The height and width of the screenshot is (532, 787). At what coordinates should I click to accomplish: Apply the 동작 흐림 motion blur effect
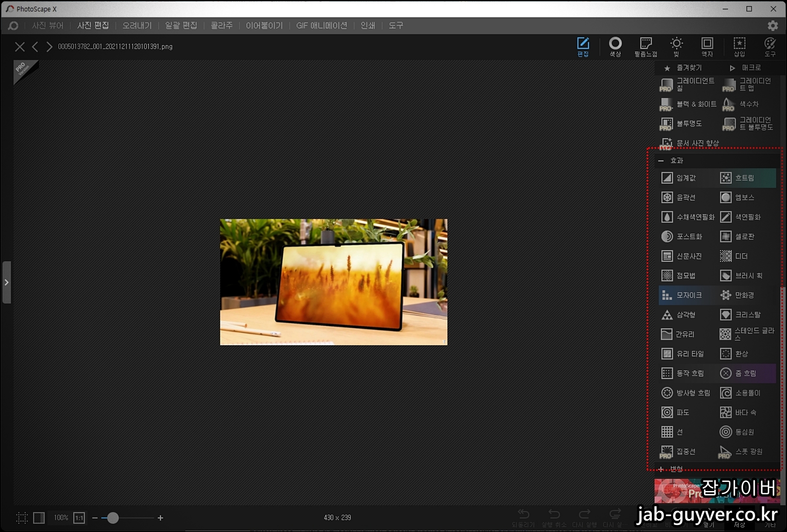click(x=687, y=373)
